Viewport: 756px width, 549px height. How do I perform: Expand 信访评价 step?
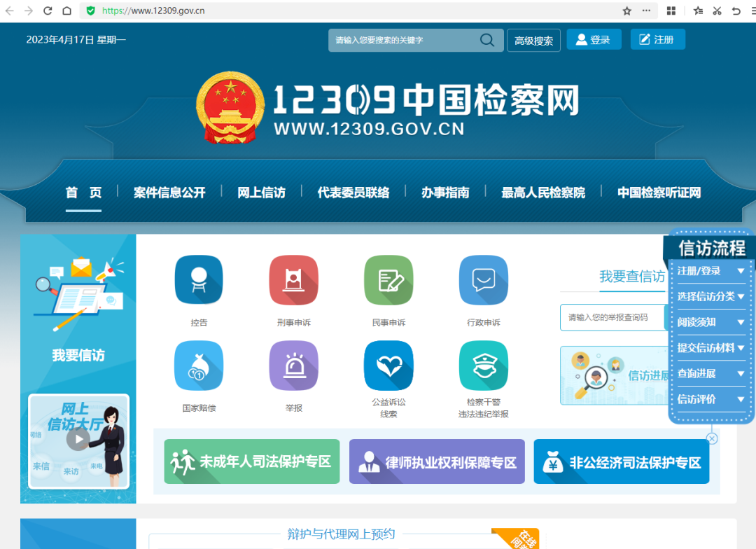click(711, 399)
